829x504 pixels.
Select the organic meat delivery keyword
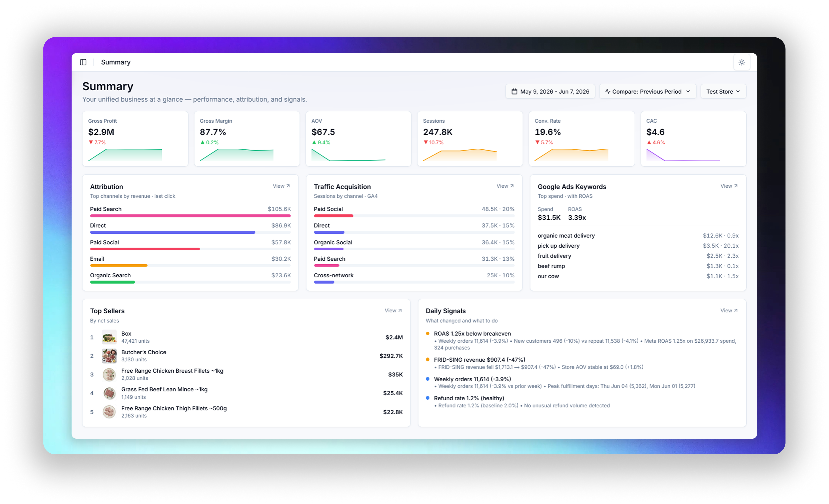(x=566, y=236)
